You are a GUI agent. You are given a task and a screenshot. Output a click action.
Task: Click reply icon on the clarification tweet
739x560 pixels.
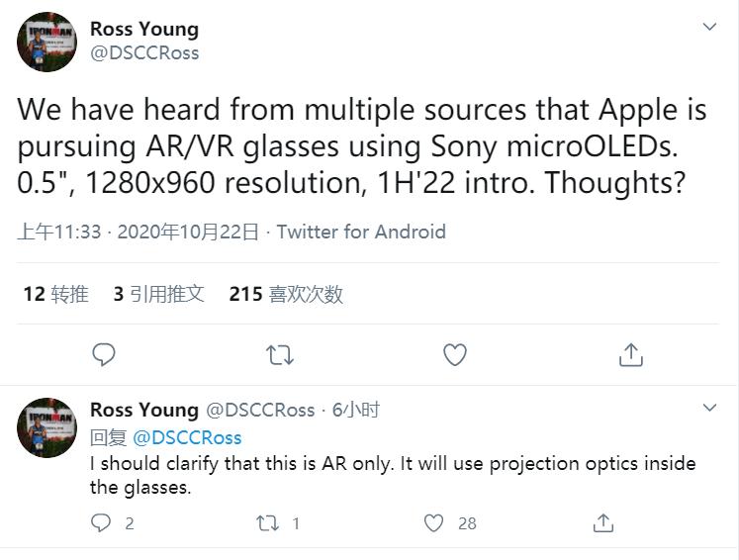point(102,522)
